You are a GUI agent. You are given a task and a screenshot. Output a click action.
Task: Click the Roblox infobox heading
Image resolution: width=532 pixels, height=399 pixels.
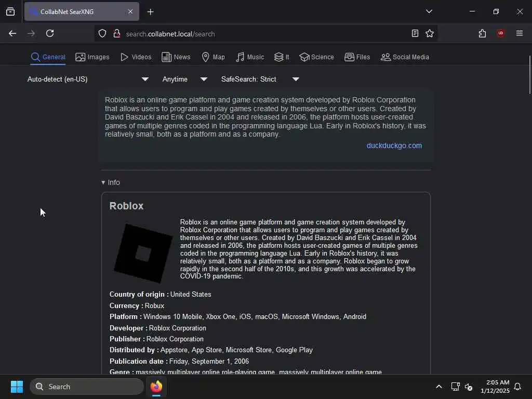(x=126, y=206)
